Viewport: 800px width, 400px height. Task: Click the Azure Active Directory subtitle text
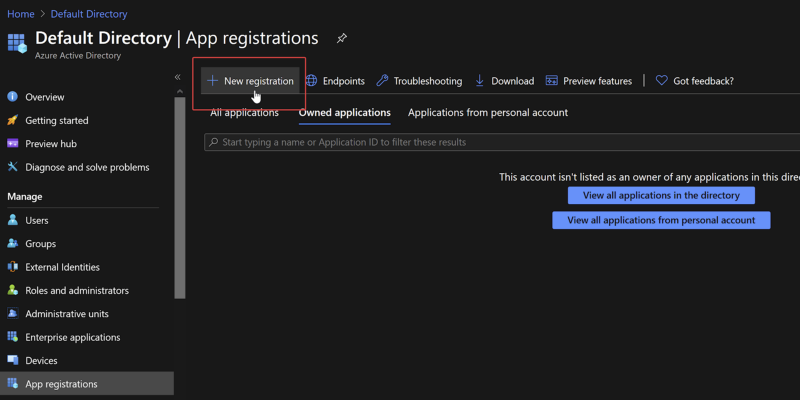tap(78, 56)
